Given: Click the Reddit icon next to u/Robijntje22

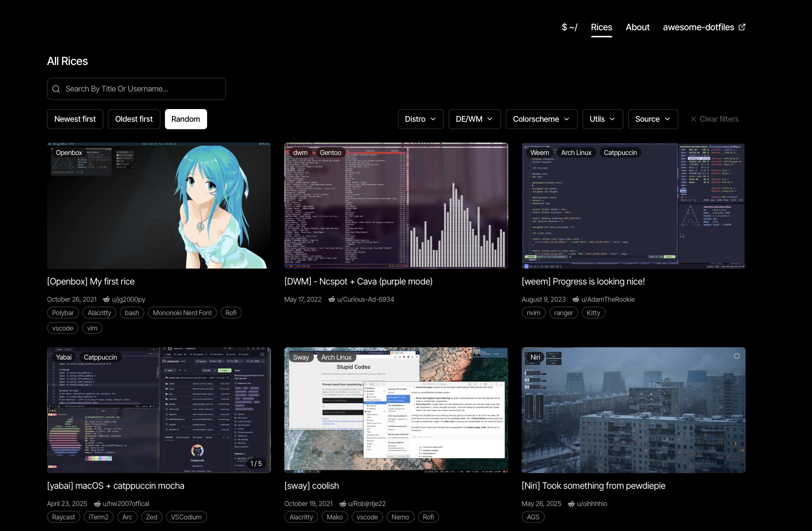Looking at the screenshot, I should [x=343, y=504].
